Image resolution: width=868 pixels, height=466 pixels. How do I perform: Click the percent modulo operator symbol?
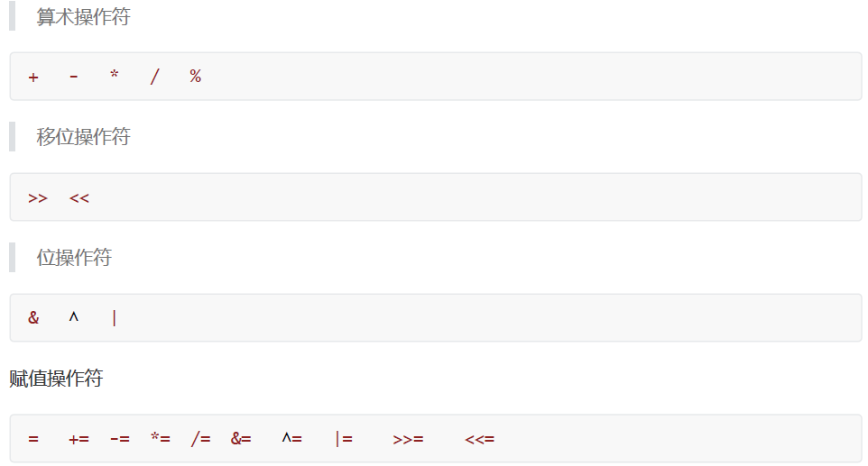pyautogui.click(x=195, y=77)
